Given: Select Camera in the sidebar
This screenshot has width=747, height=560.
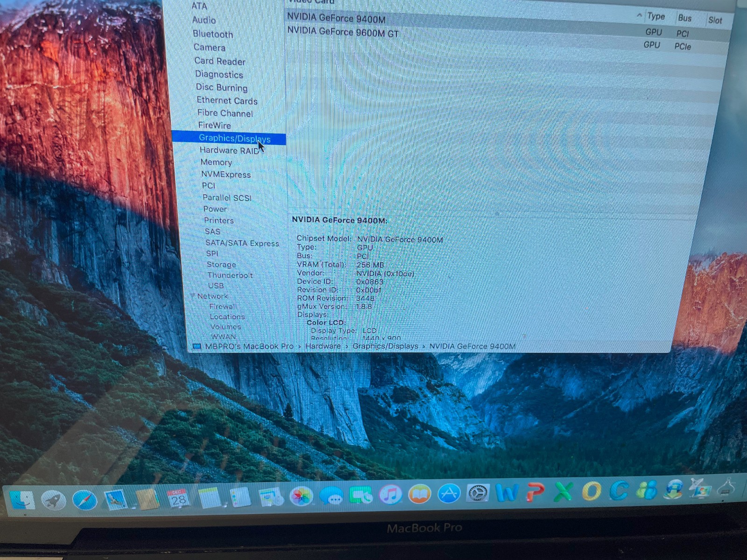Looking at the screenshot, I should coord(210,48).
